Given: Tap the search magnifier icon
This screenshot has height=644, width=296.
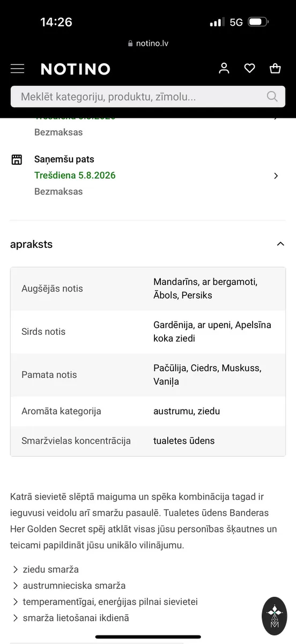Looking at the screenshot, I should click(272, 97).
